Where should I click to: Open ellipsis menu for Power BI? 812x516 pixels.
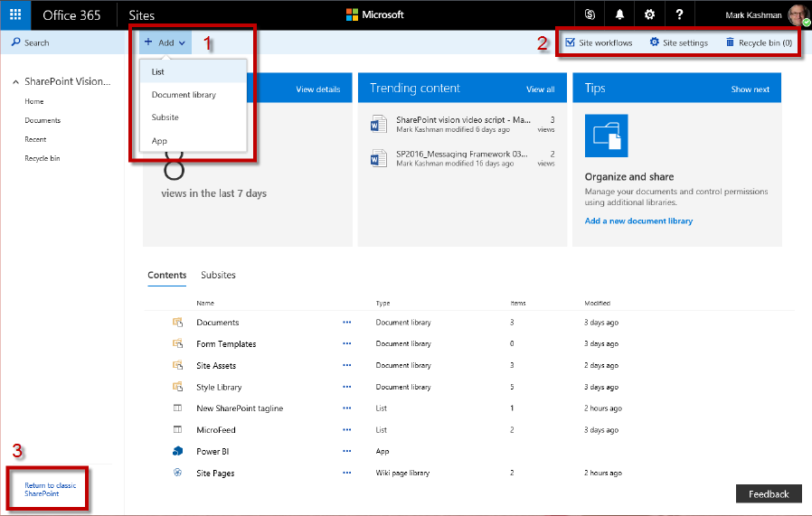tap(347, 451)
